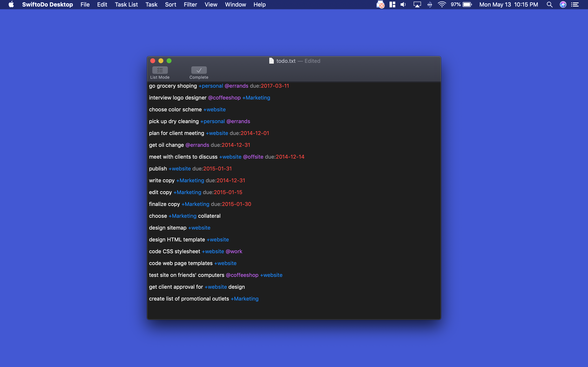Viewport: 588px width, 367px height.
Task: Open the Sort menu
Action: [x=170, y=4]
